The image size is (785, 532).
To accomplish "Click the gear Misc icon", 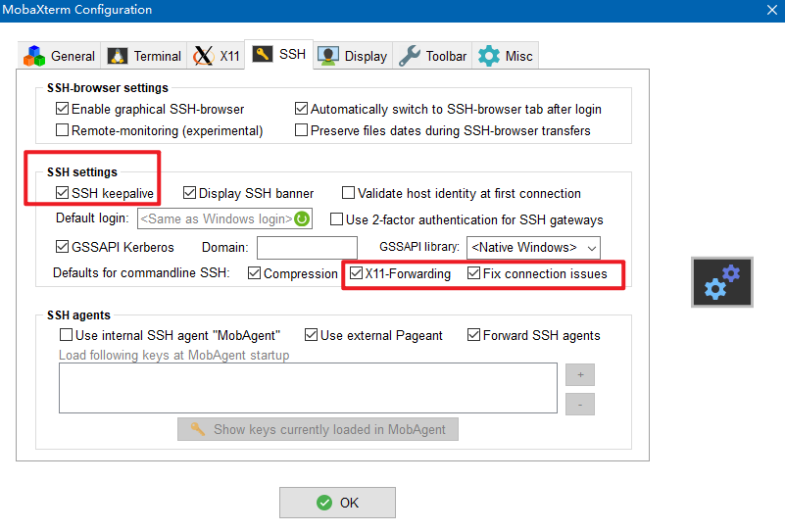I will [489, 56].
